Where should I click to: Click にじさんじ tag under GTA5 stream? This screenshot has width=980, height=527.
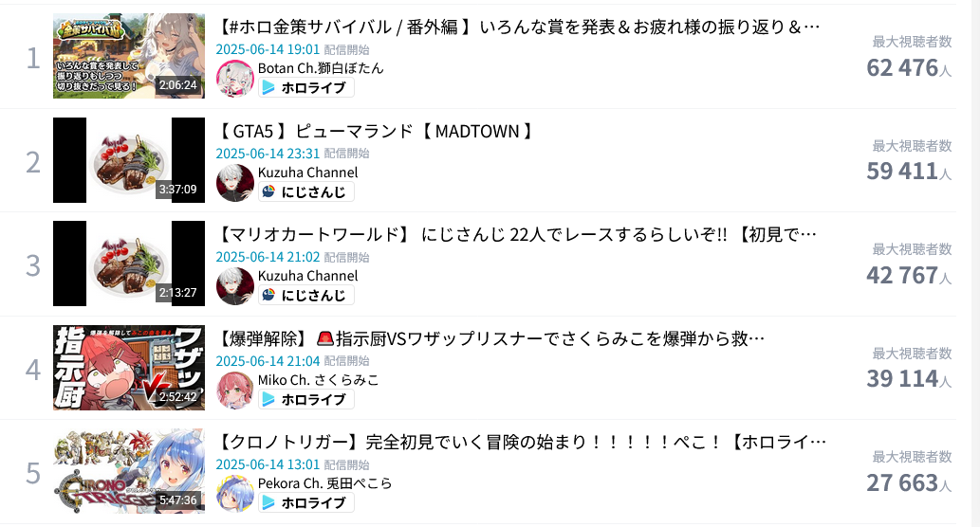click(x=306, y=191)
